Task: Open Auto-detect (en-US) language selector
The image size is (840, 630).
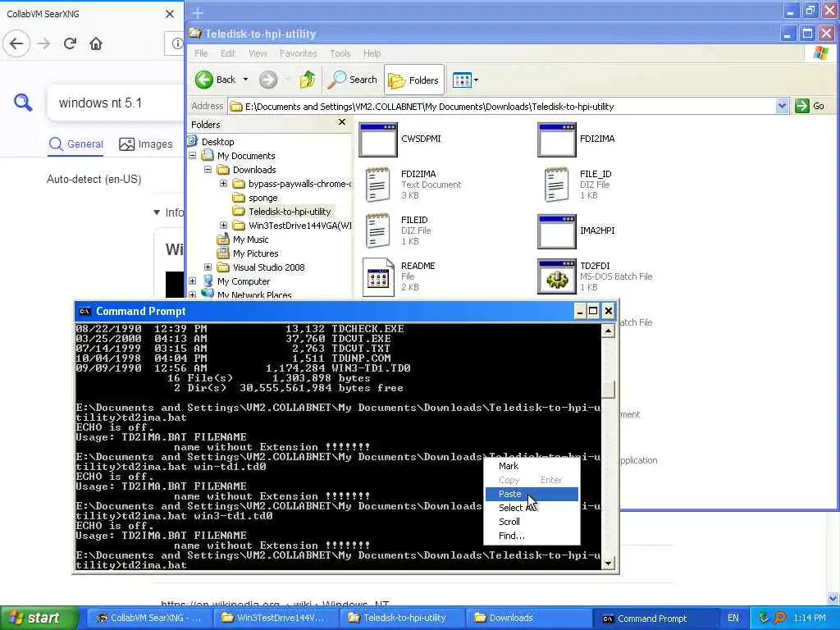Action: [x=94, y=179]
